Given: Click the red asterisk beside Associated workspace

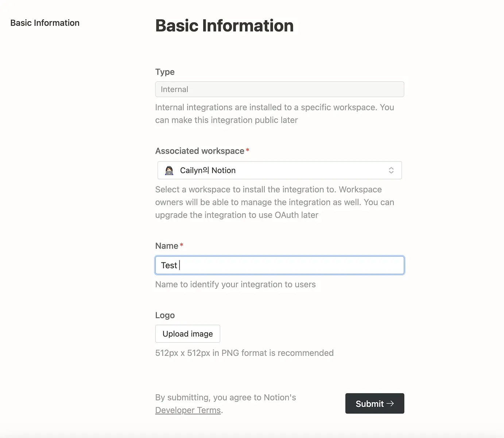Looking at the screenshot, I should coord(248,150).
